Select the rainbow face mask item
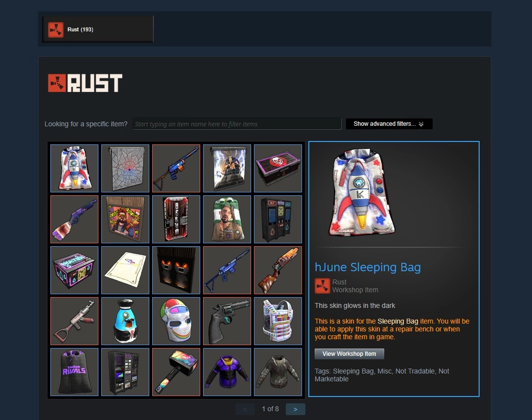 176,321
